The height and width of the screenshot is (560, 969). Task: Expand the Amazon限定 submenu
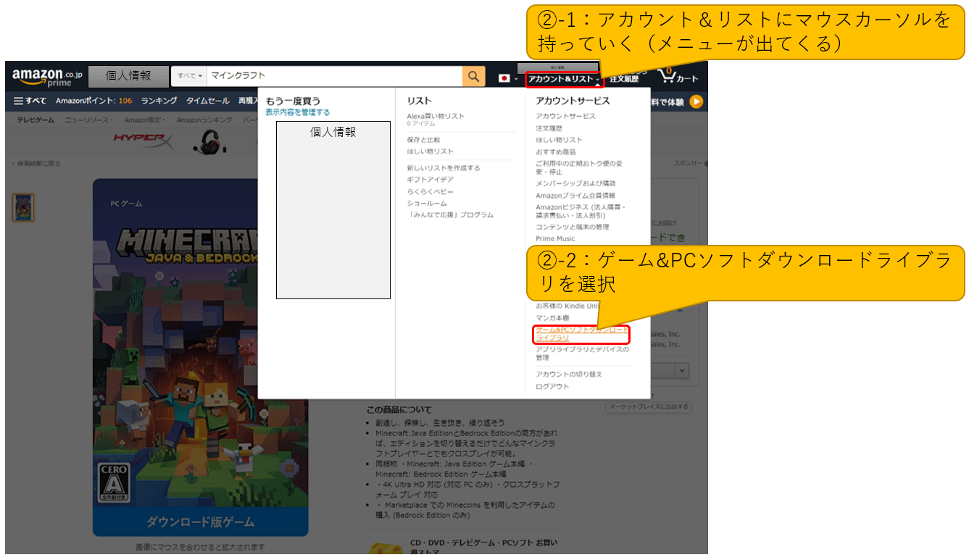click(144, 120)
